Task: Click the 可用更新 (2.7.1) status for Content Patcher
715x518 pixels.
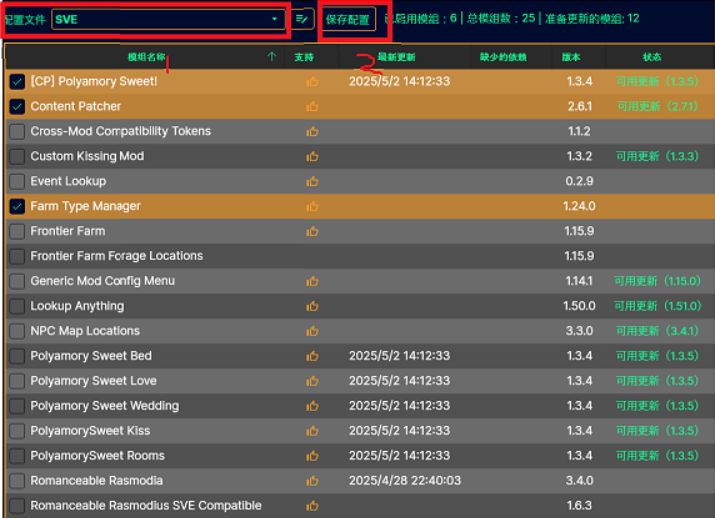Action: [656, 106]
